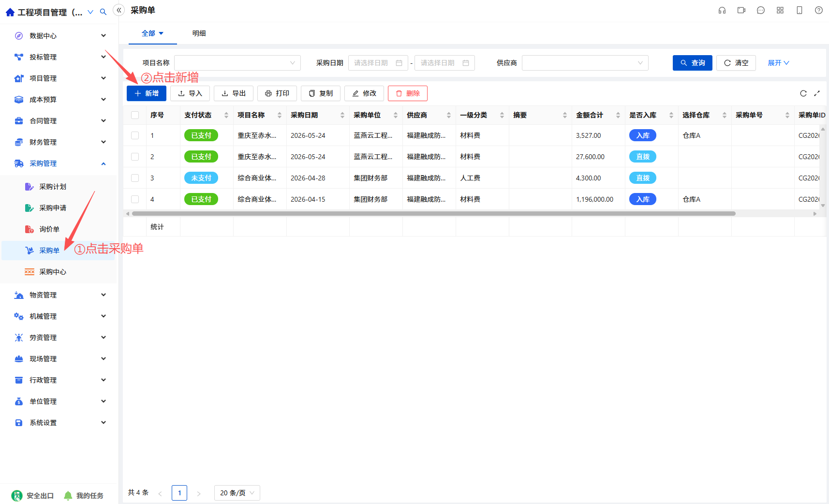Click the headset support icon
The height and width of the screenshot is (504, 829).
[x=722, y=10]
